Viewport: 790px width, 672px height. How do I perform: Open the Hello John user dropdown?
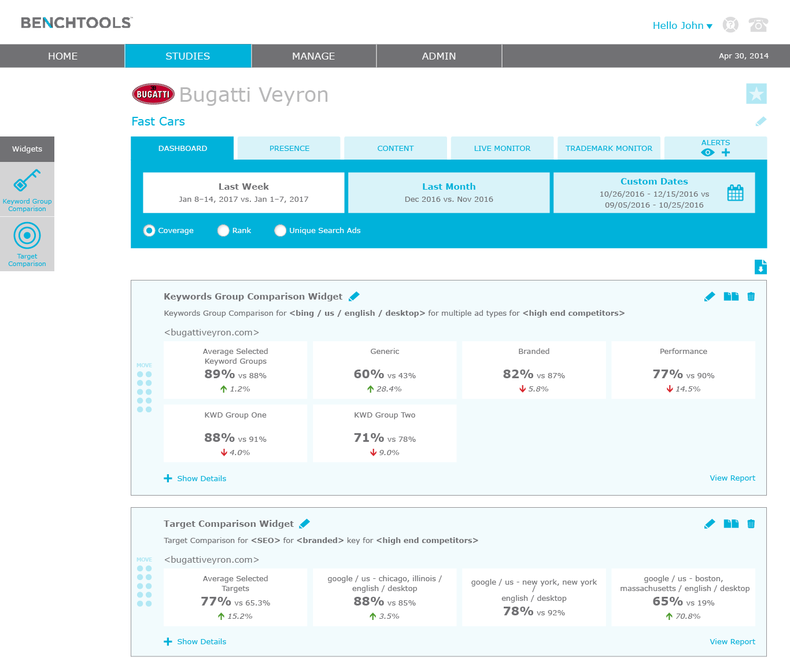682,25
